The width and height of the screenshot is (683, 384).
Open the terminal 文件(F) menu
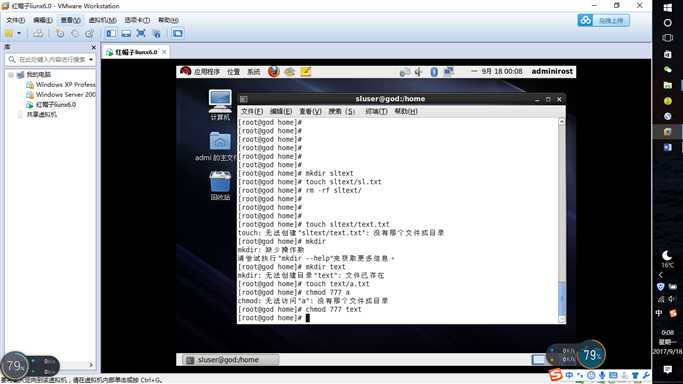(252, 111)
